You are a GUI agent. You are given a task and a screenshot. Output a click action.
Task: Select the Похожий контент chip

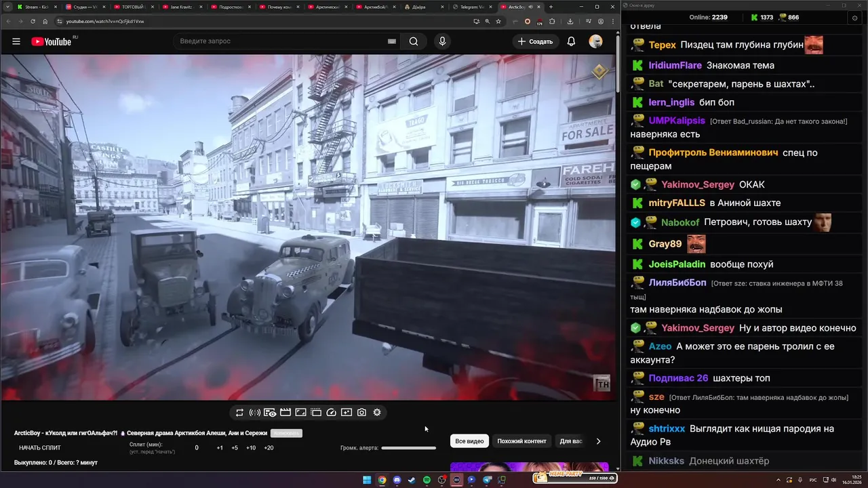tap(521, 441)
